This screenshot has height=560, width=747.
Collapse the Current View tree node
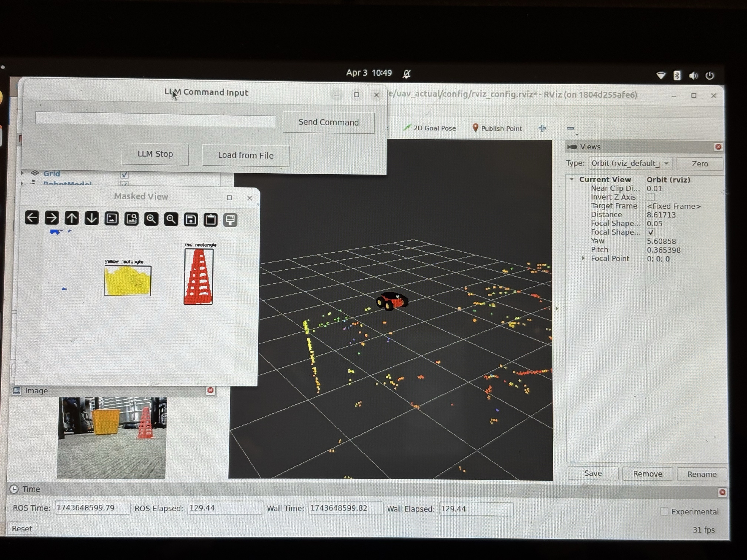(x=571, y=180)
